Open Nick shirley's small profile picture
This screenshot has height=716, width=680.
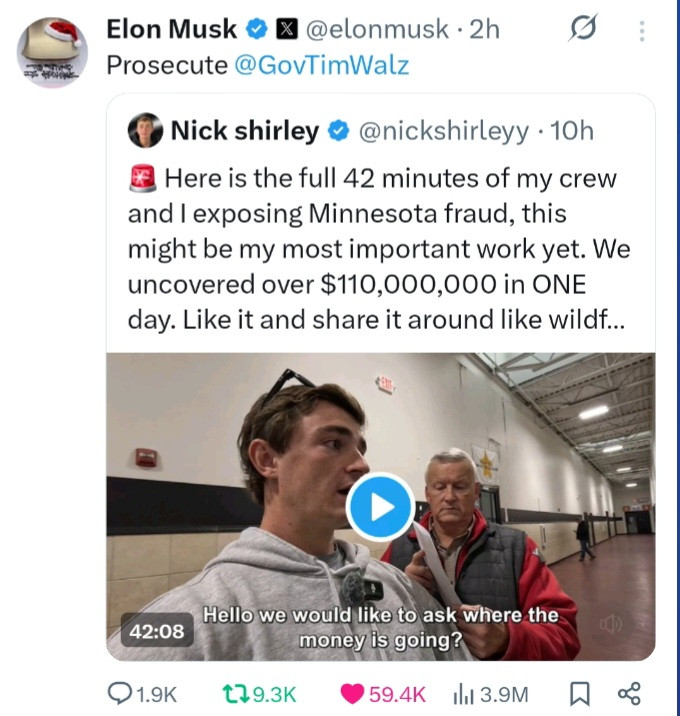click(x=145, y=131)
